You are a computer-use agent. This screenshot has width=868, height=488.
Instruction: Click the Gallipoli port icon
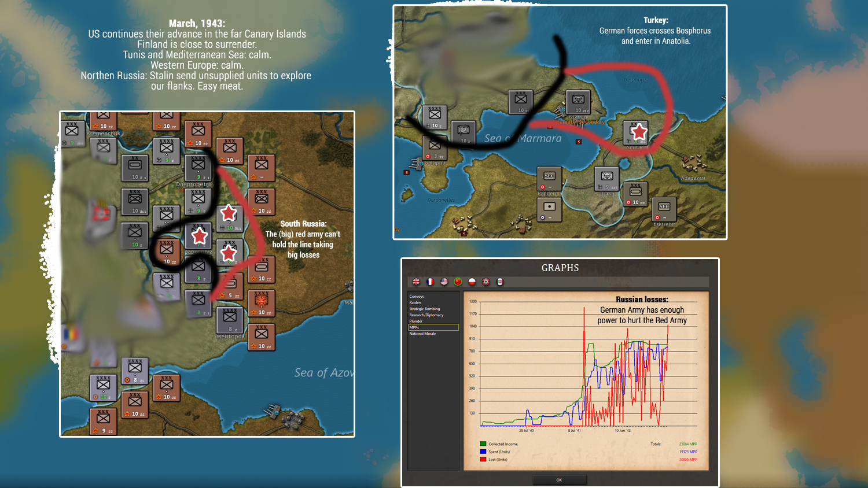pyautogui.click(x=415, y=163)
